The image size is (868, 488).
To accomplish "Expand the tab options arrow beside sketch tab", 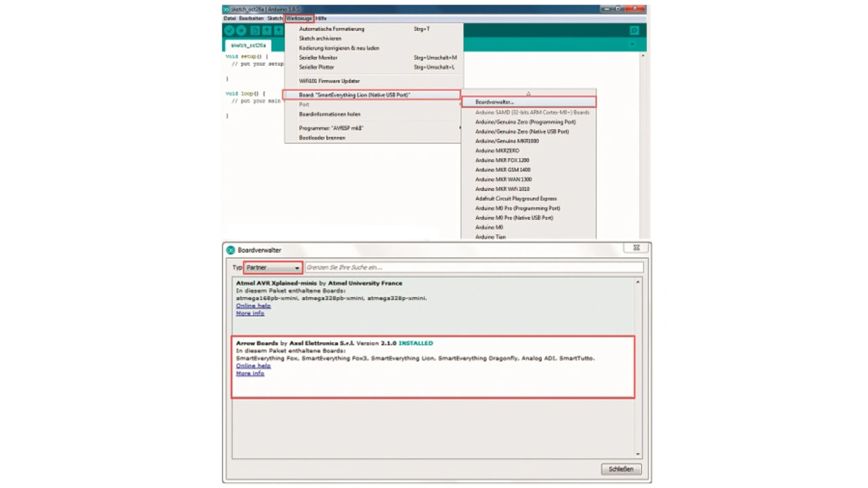I will (632, 45).
